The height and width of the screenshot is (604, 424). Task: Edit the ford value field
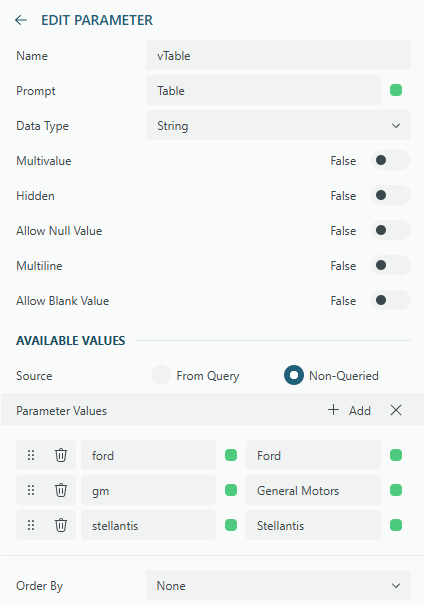pyautogui.click(x=148, y=455)
